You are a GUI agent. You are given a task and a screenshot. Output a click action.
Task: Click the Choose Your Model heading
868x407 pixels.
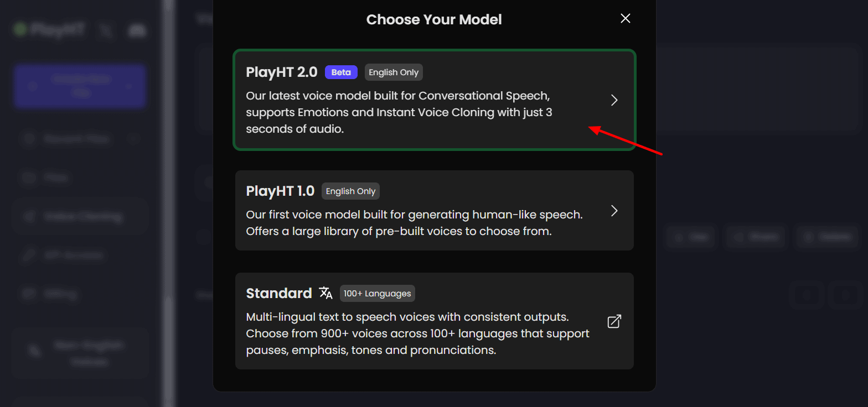click(x=434, y=20)
